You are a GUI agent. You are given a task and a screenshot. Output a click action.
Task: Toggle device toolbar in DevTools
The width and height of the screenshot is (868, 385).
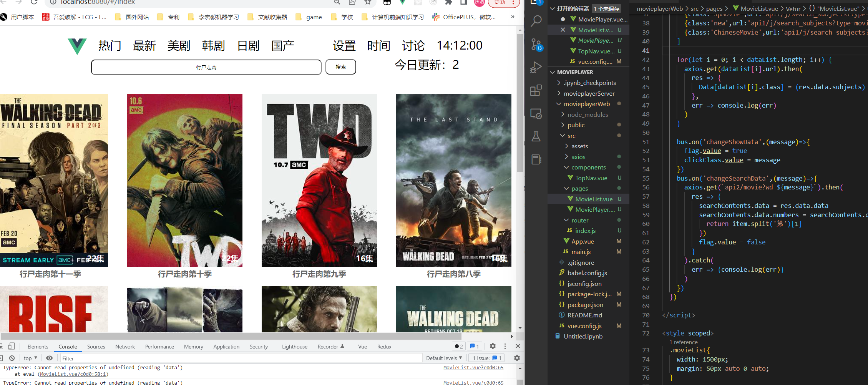[x=12, y=346]
